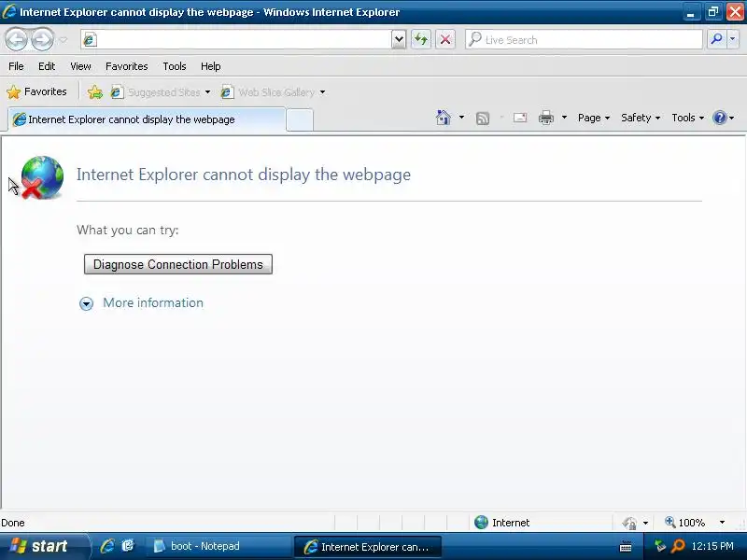Open the Edit menu
Screen dimensions: 747x560
tap(47, 66)
